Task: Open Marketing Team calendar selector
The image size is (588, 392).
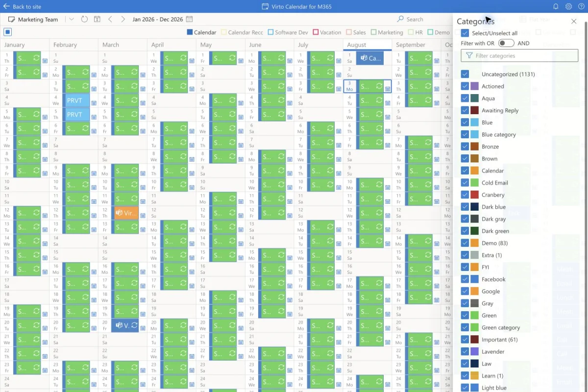Action: click(x=33, y=20)
